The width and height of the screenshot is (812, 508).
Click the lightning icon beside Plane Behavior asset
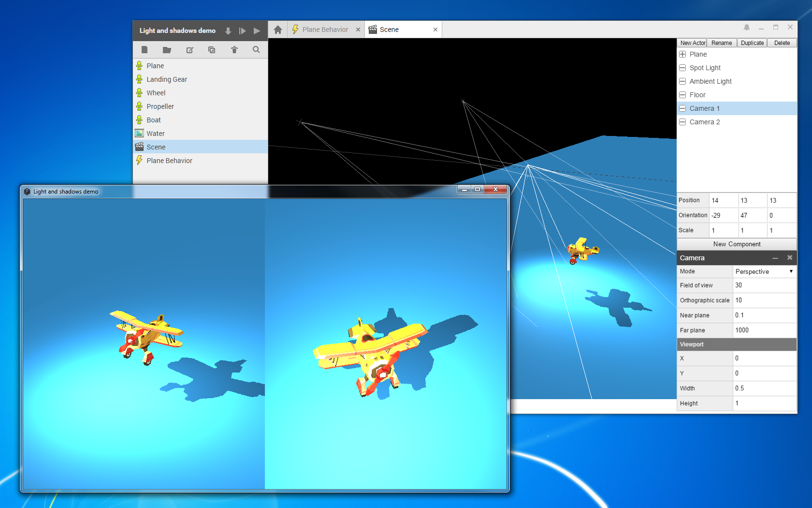[139, 160]
